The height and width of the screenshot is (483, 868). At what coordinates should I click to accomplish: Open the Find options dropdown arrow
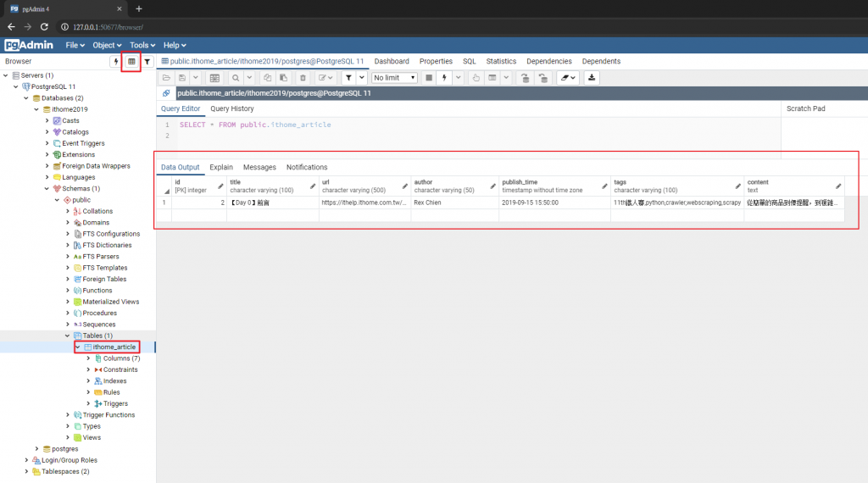point(249,78)
